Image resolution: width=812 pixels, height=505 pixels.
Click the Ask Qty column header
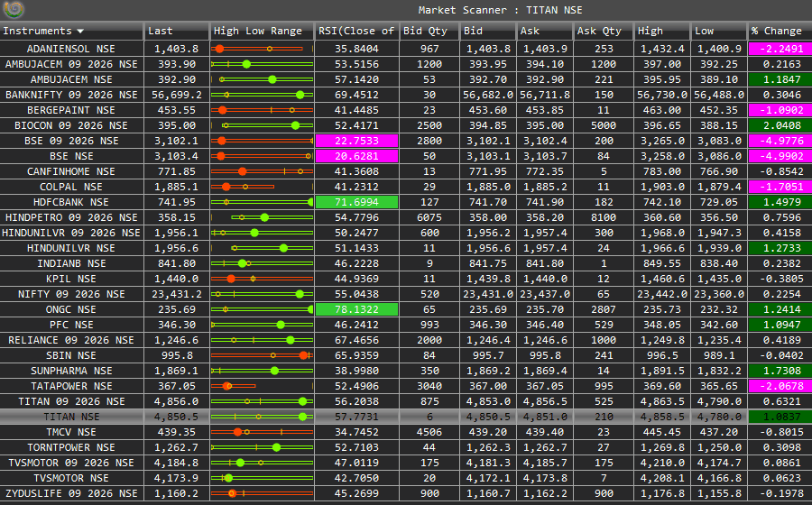coord(604,31)
